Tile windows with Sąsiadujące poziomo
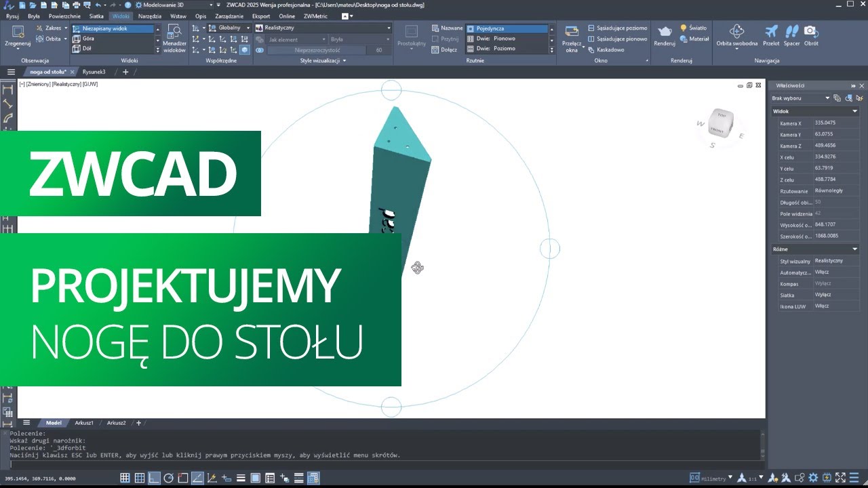 coord(617,28)
